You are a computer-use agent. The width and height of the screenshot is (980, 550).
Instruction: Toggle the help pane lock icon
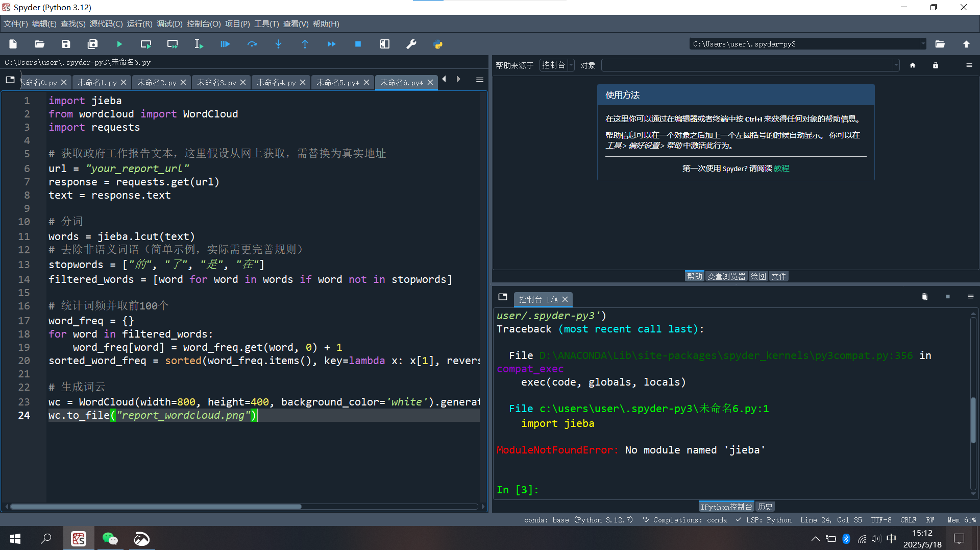(936, 65)
